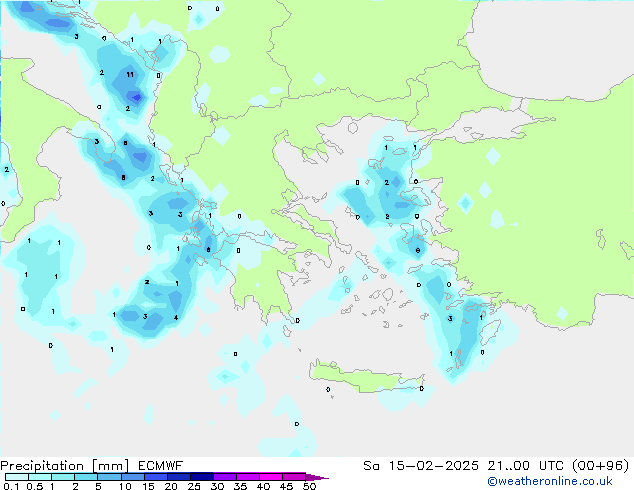634x490 pixels.
Task: Select the 10–15 mm legend color box
Action: point(133,477)
